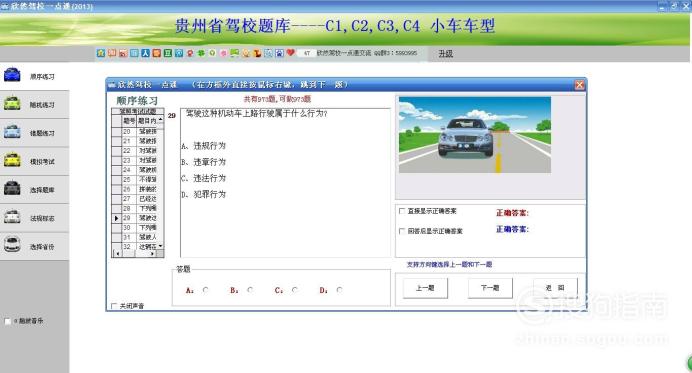
Task: Click the green square character toolbar icon
Action: point(168,53)
